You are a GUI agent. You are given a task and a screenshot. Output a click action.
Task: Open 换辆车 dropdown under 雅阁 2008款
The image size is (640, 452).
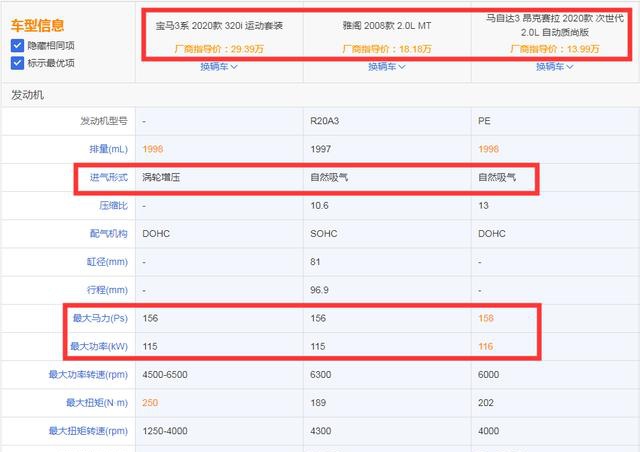pyautogui.click(x=387, y=67)
